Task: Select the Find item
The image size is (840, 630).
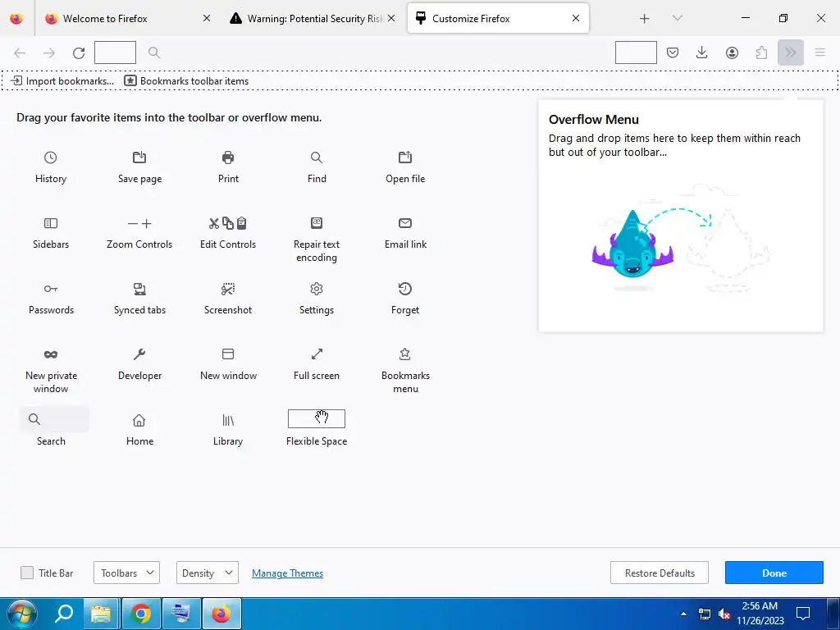Action: [317, 167]
